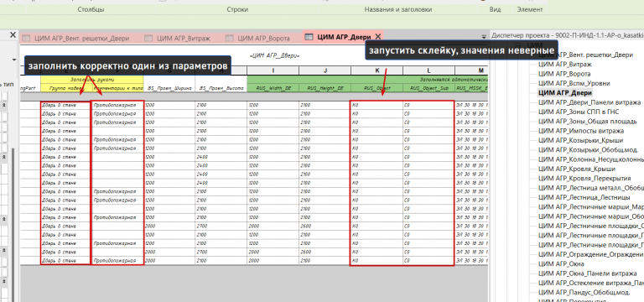Open ЦИМ АГР_Импосты витража schedule
Viewport: 644px width, 302px height.
pyautogui.click(x=581, y=131)
